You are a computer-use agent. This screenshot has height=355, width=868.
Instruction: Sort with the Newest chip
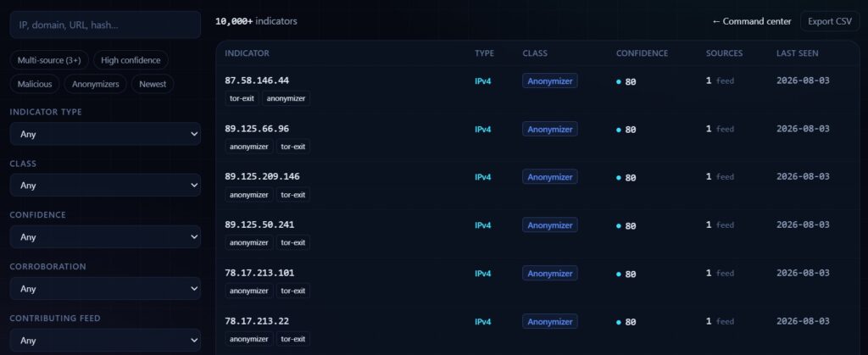click(x=153, y=84)
